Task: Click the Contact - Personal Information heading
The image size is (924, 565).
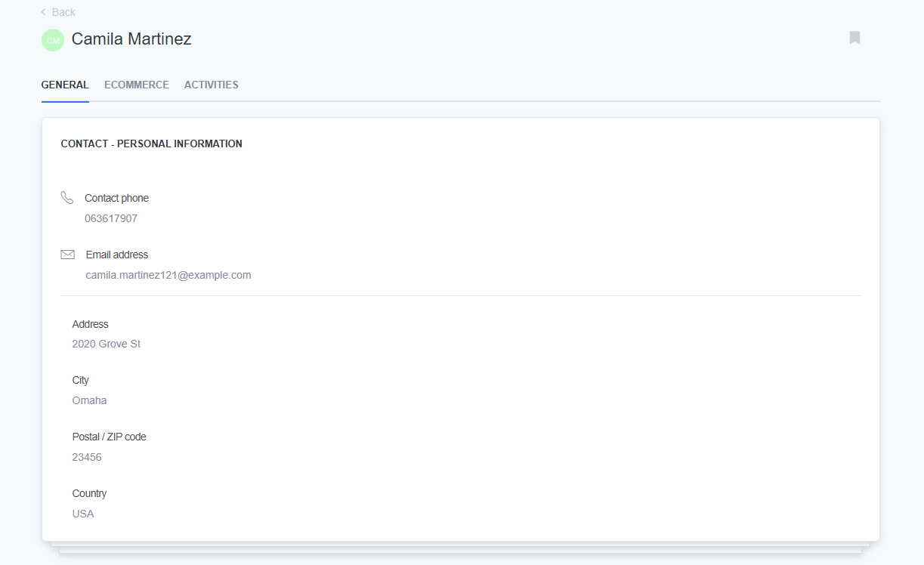Action: coord(151,144)
